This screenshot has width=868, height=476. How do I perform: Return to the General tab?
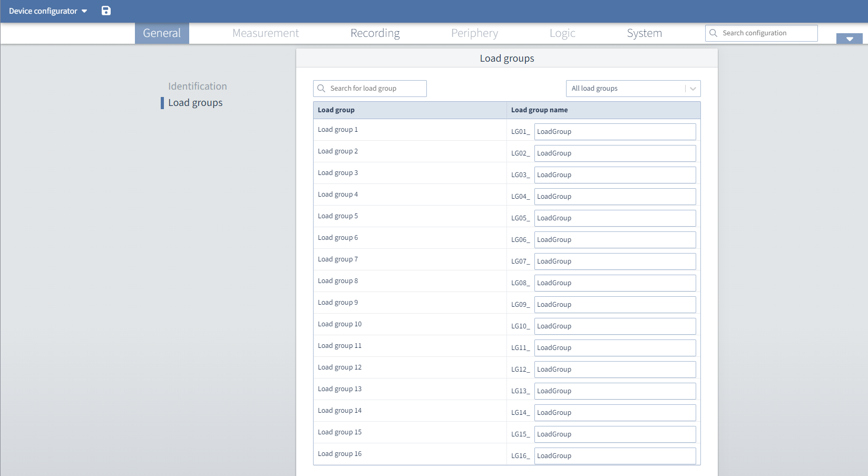[x=161, y=33]
